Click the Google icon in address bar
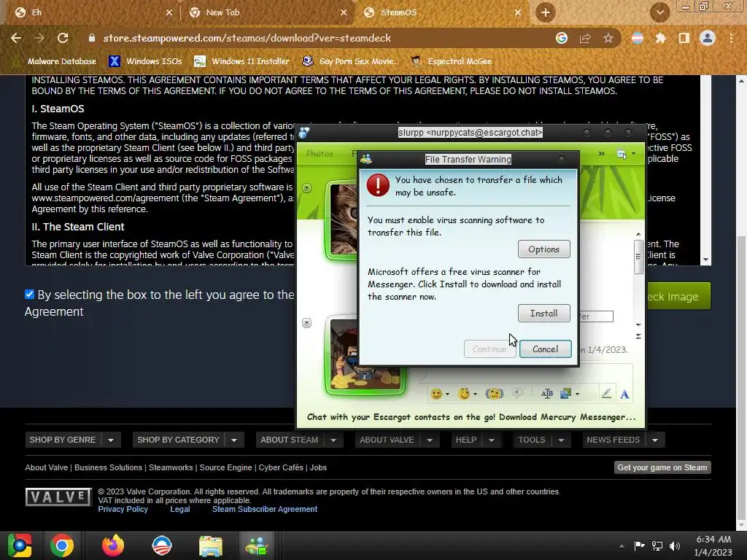 (562, 38)
